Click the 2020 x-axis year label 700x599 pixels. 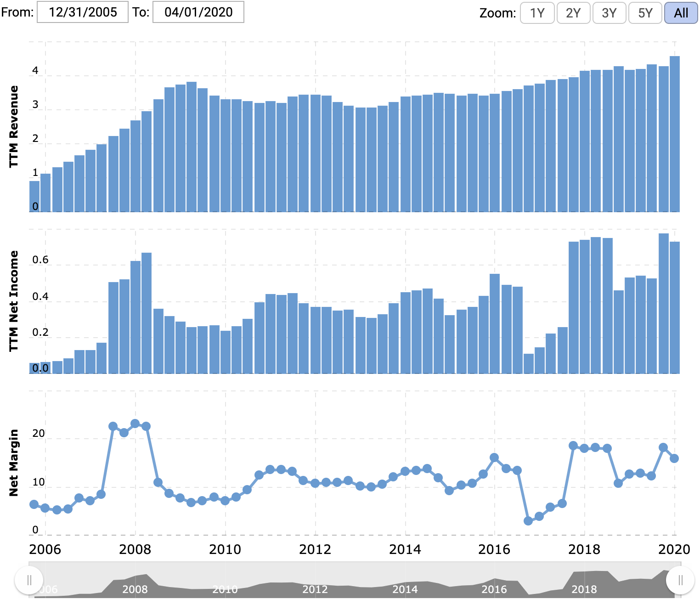[x=674, y=549]
